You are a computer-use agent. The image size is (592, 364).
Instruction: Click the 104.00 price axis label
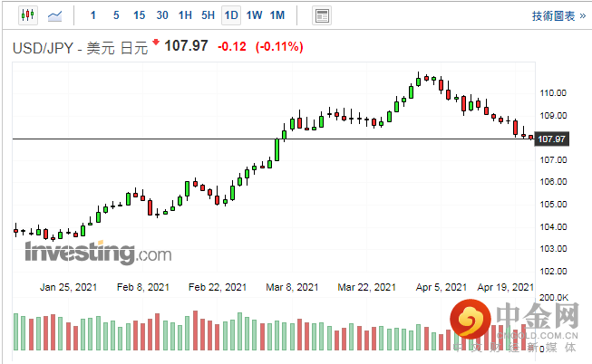coord(553,227)
